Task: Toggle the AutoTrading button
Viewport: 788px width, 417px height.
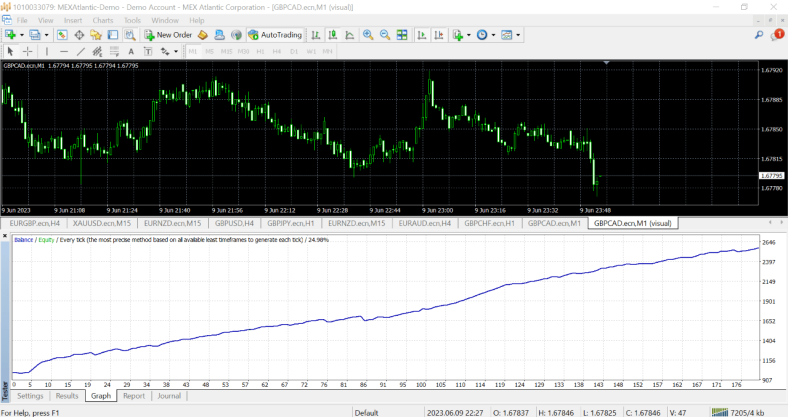Action: pyautogui.click(x=275, y=35)
